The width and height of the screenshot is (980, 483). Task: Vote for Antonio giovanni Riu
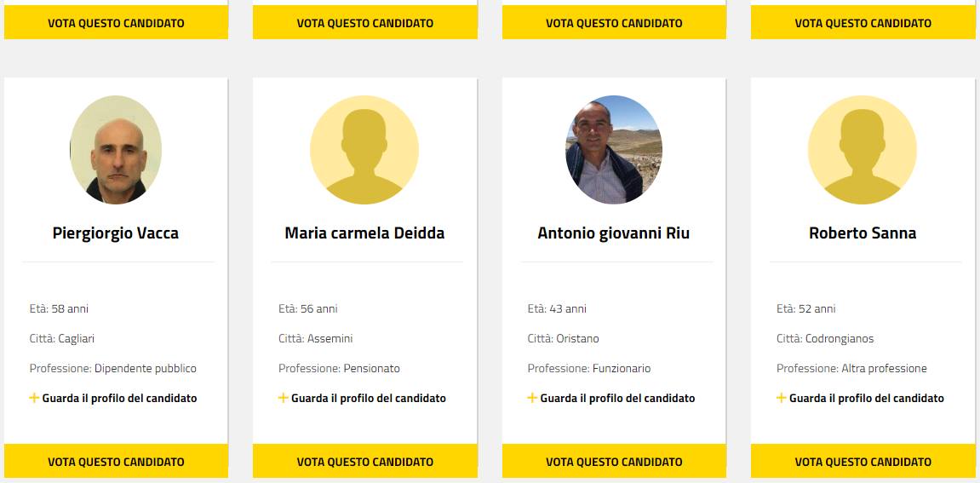pyautogui.click(x=614, y=462)
